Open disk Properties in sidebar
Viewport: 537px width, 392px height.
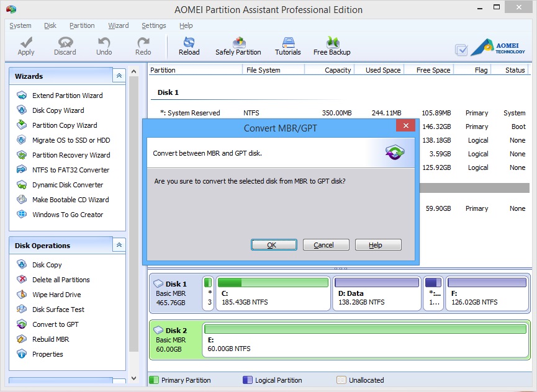(x=48, y=354)
